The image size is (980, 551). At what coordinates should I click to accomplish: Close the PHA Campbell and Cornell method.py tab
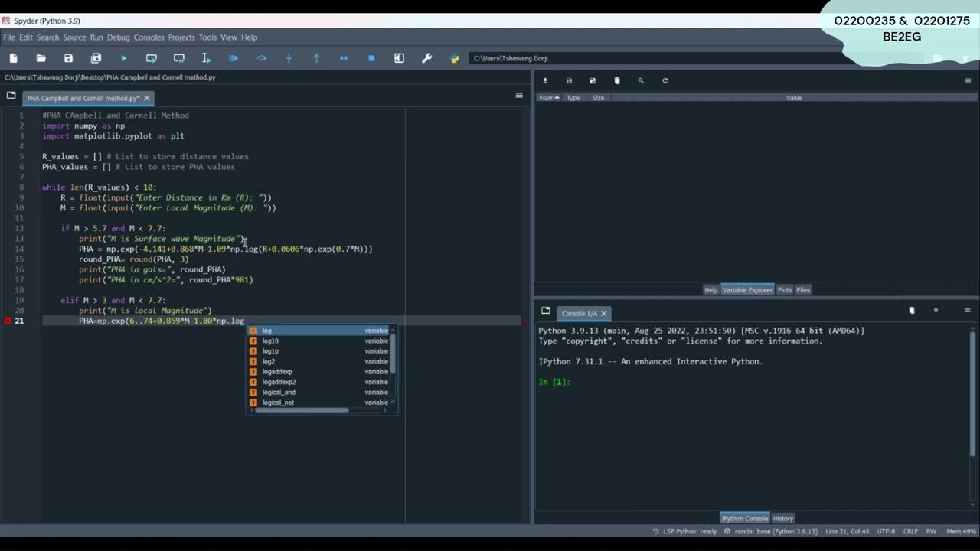click(146, 98)
